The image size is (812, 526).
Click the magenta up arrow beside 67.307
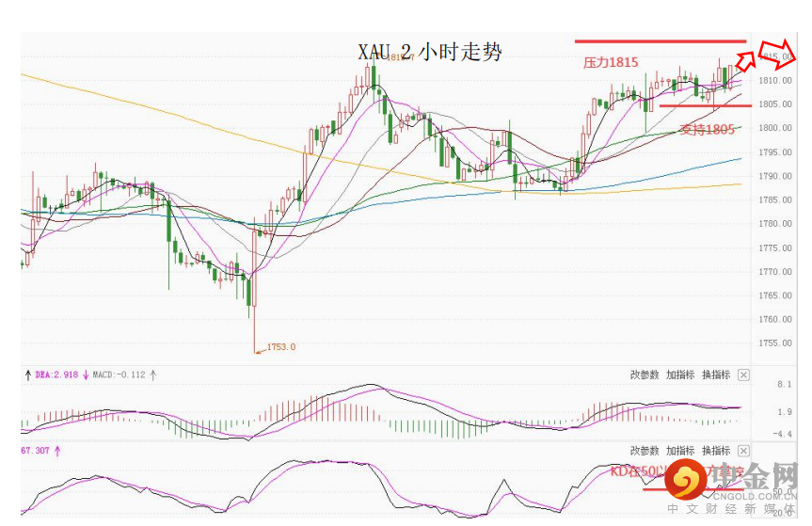click(x=57, y=451)
